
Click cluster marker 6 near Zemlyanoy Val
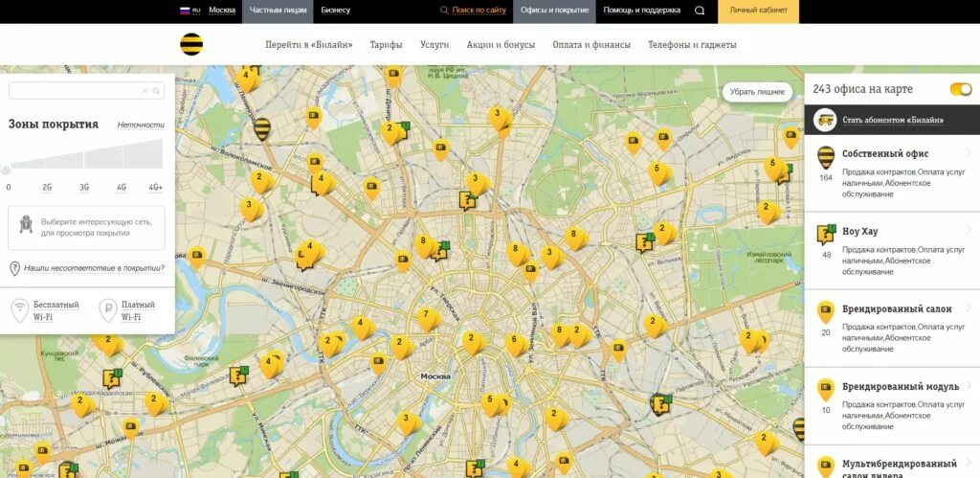click(x=516, y=345)
